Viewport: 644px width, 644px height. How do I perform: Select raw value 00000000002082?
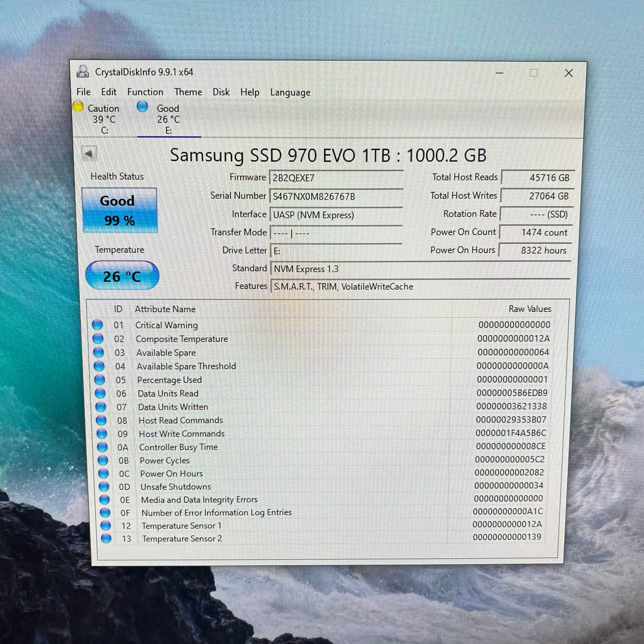click(509, 472)
